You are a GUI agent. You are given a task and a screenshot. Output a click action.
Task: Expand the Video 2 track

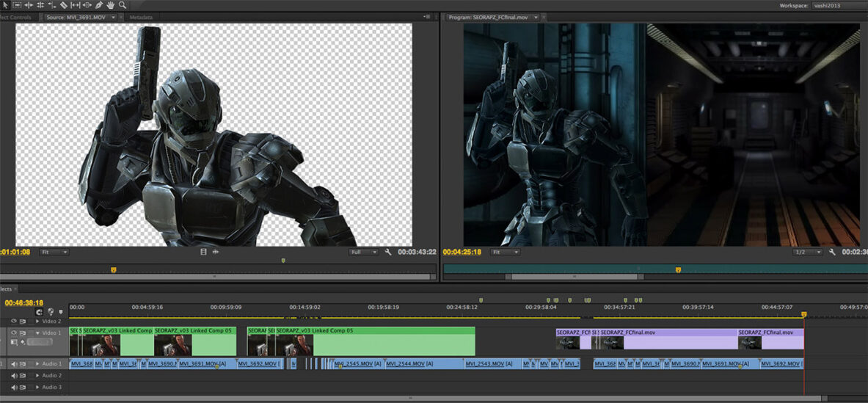click(37, 321)
